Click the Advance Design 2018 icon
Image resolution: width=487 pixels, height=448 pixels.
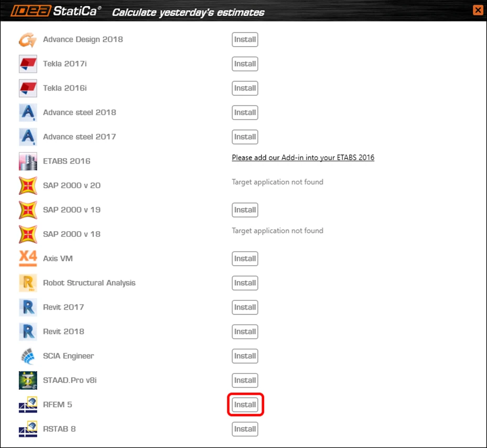click(28, 40)
